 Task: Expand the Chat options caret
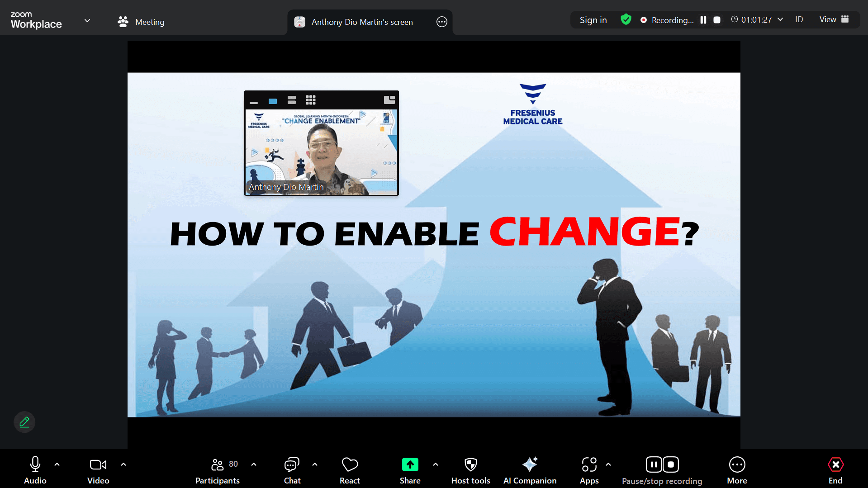pos(315,464)
